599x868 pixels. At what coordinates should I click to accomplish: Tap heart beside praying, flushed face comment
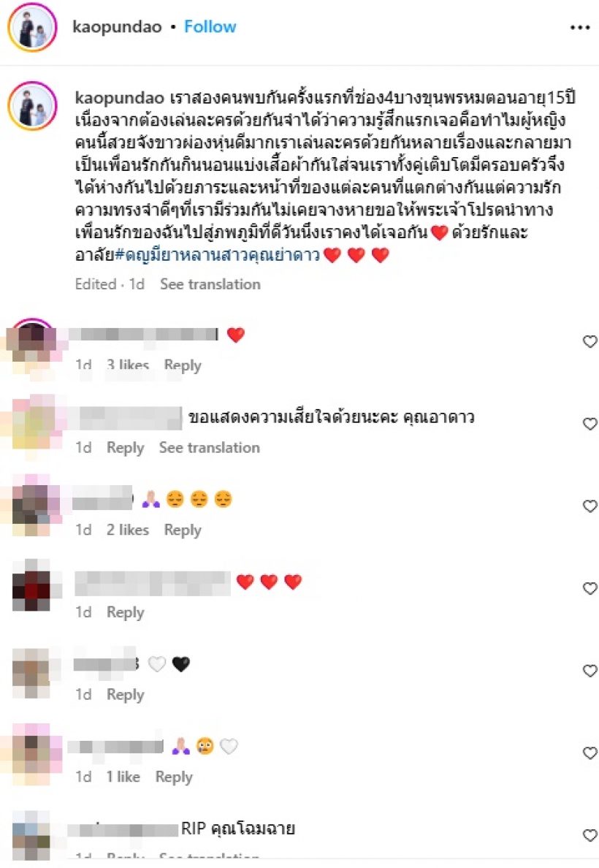coord(590,753)
